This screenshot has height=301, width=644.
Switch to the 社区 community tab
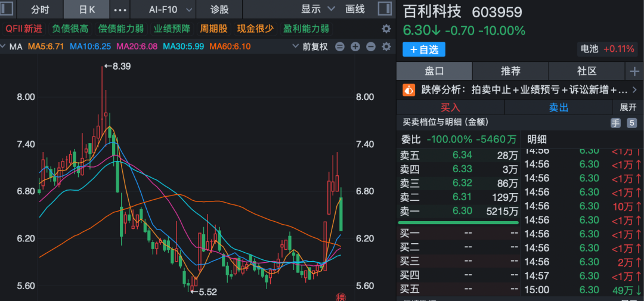pos(586,72)
